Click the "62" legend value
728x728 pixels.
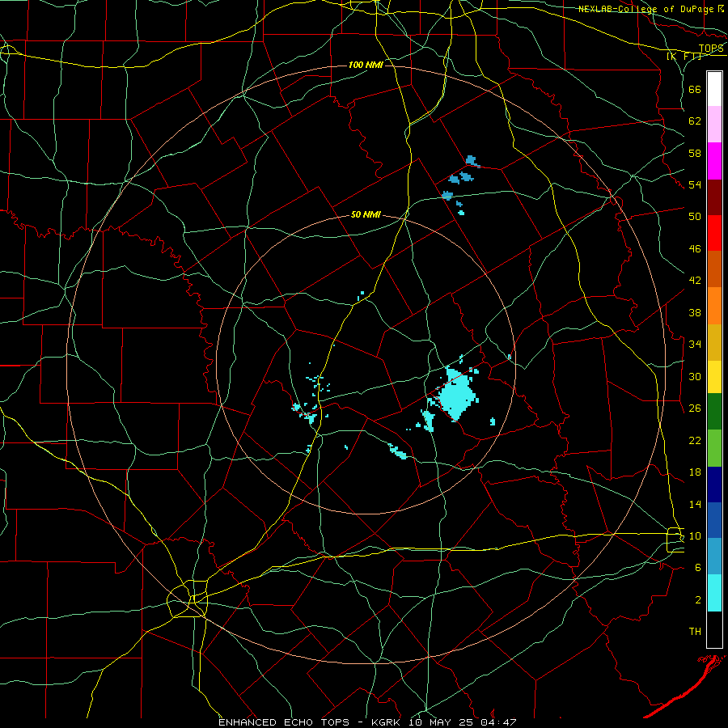[x=695, y=121]
